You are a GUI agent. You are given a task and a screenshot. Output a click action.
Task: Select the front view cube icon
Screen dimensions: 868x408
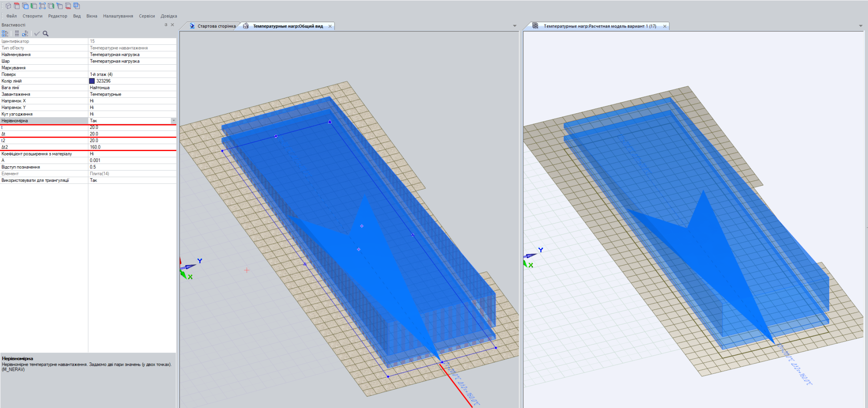(25, 6)
